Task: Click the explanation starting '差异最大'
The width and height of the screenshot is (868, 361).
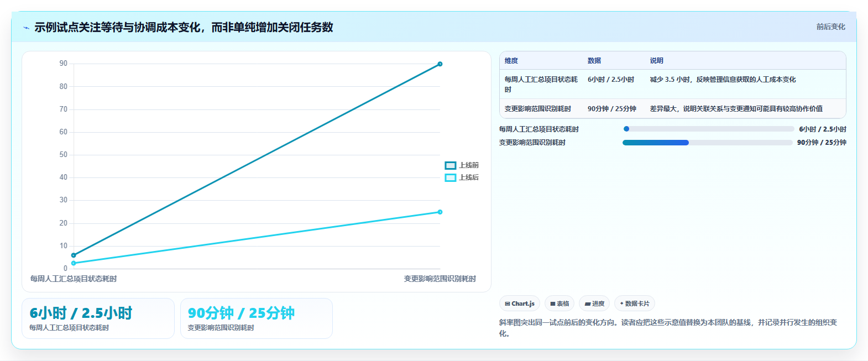Action: (x=736, y=109)
